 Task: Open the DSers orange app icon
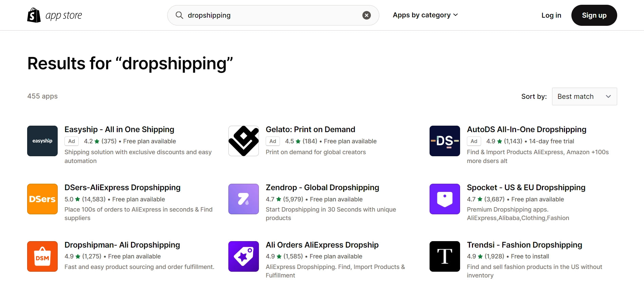[42, 199]
